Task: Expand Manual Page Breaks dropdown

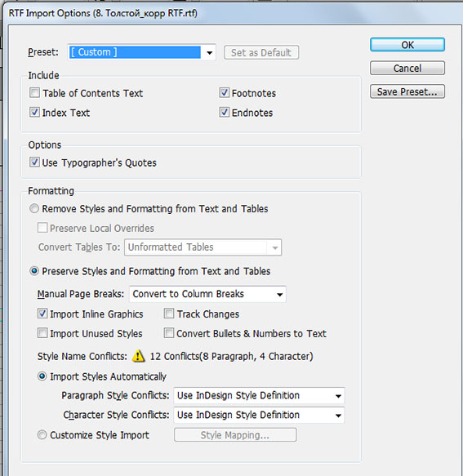Action: tap(207, 294)
